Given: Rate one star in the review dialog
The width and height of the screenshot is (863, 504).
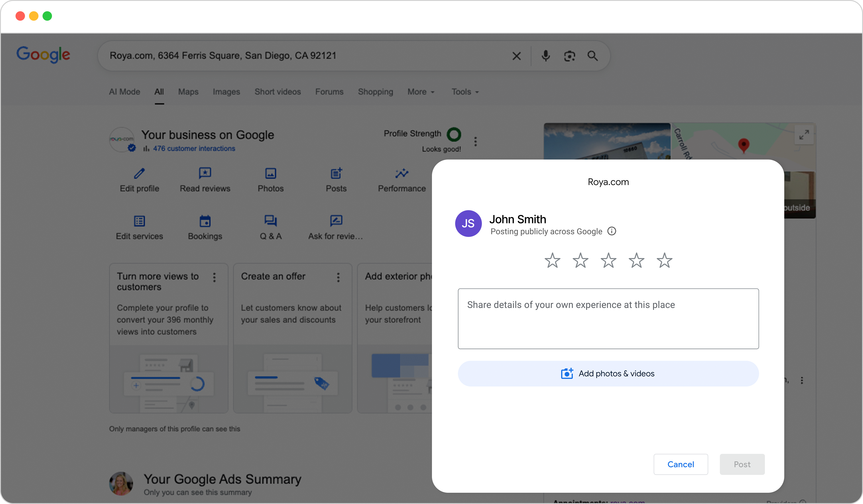Looking at the screenshot, I should click(x=552, y=261).
